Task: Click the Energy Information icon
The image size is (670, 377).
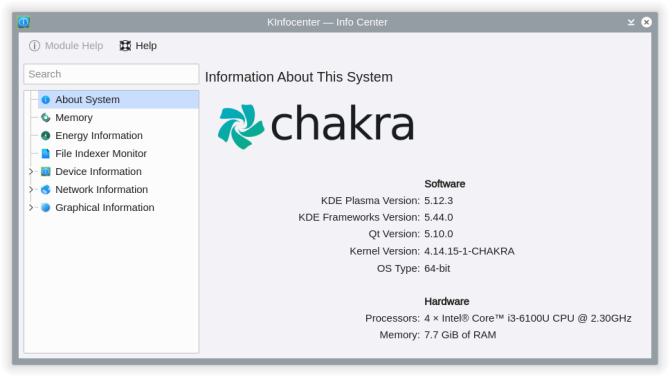Action: coord(46,135)
